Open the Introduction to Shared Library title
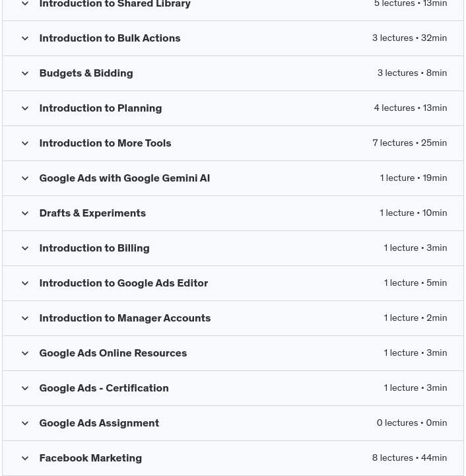Image resolution: width=466 pixels, height=476 pixels. (x=115, y=5)
